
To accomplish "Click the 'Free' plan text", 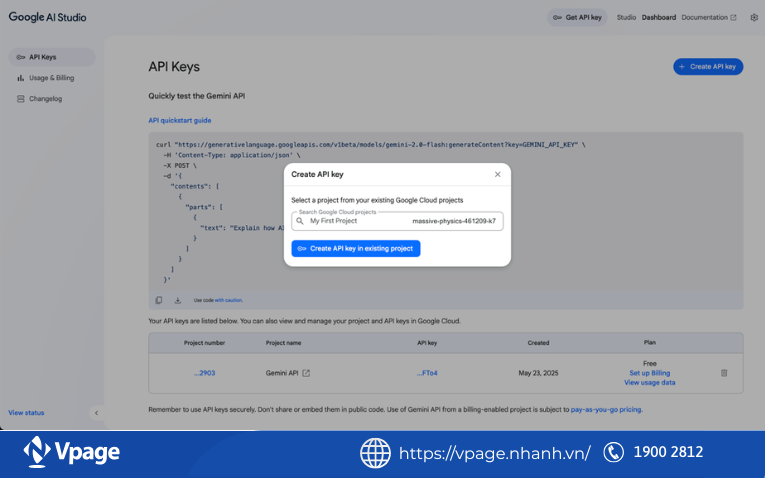I will [x=649, y=363].
